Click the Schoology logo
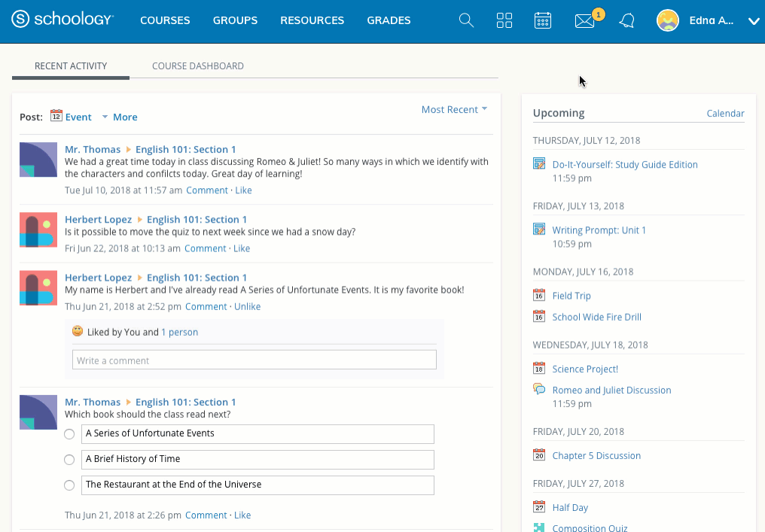765x532 pixels. pyautogui.click(x=63, y=20)
